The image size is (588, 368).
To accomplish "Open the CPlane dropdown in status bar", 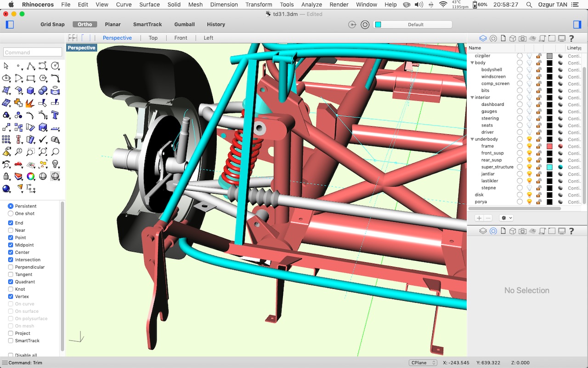I will tap(423, 363).
